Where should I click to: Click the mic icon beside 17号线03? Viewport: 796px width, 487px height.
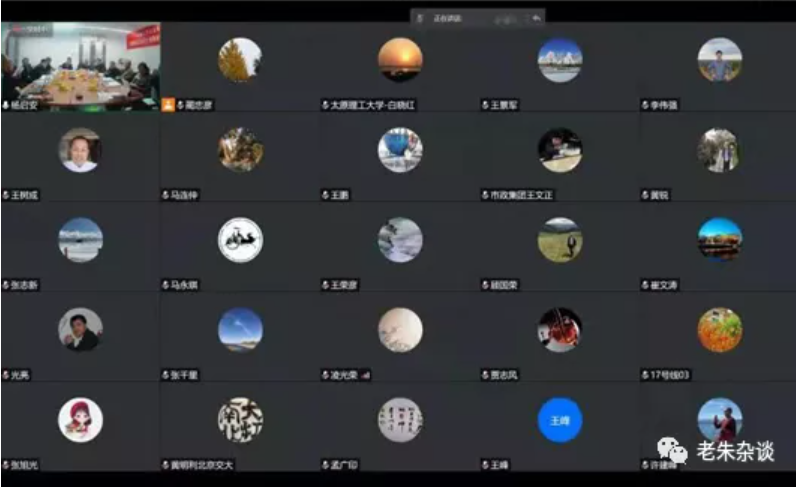(x=644, y=375)
